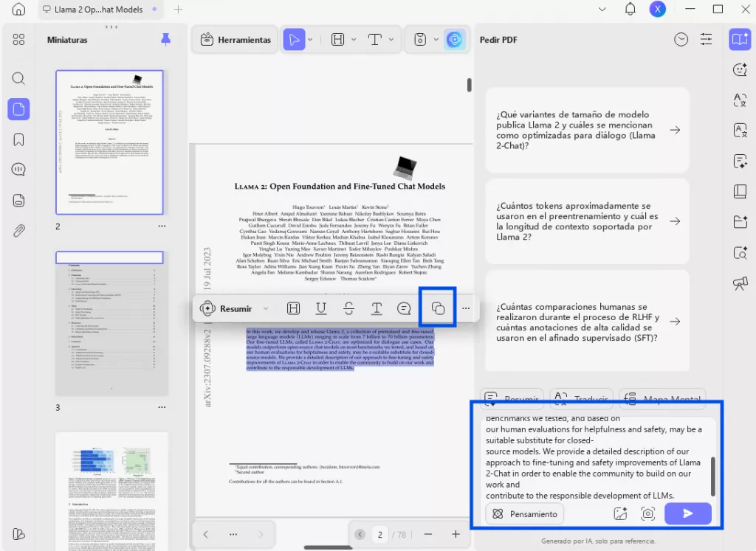Viewport: 756px width, 551px height.
Task: Open the Pedir PDF settings sliders icon
Action: [x=706, y=40]
